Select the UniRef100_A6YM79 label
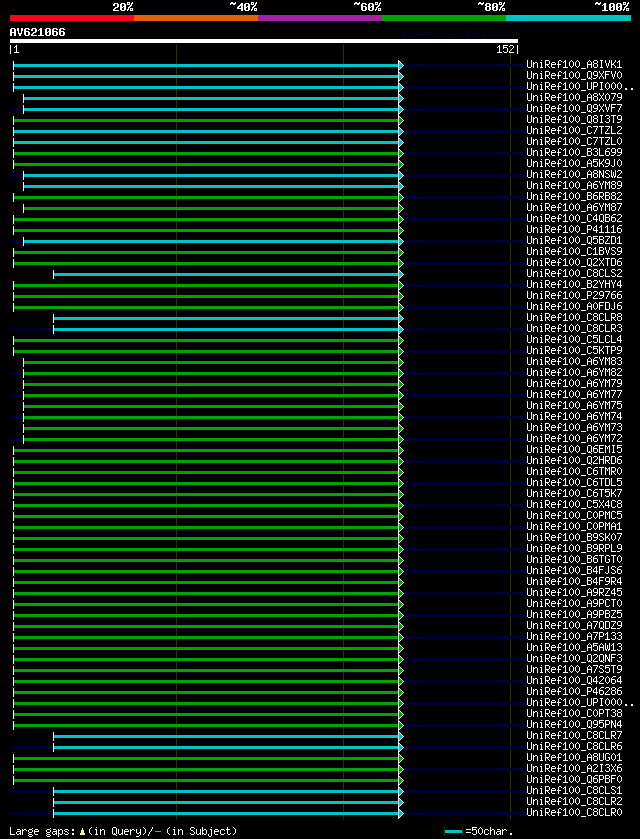This screenshot has width=640, height=839. pos(575,384)
